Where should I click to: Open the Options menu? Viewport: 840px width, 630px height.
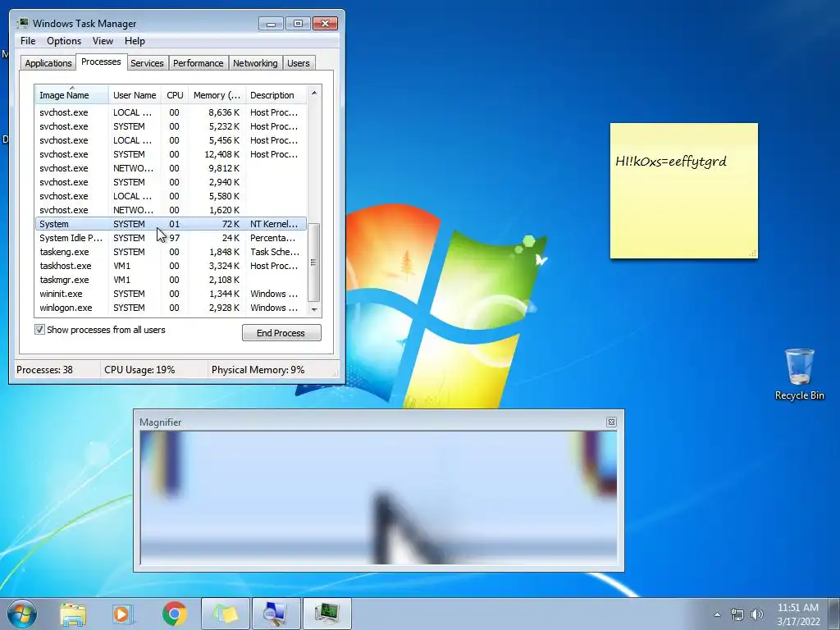(64, 41)
